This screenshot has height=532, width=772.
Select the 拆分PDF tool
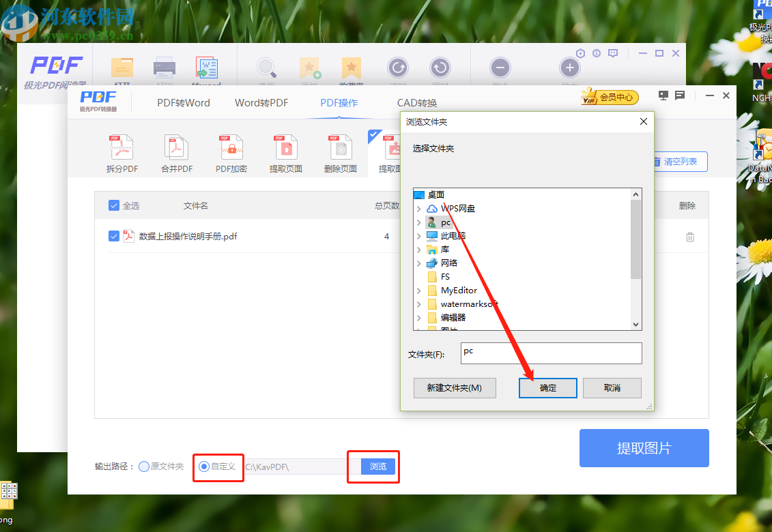(121, 151)
